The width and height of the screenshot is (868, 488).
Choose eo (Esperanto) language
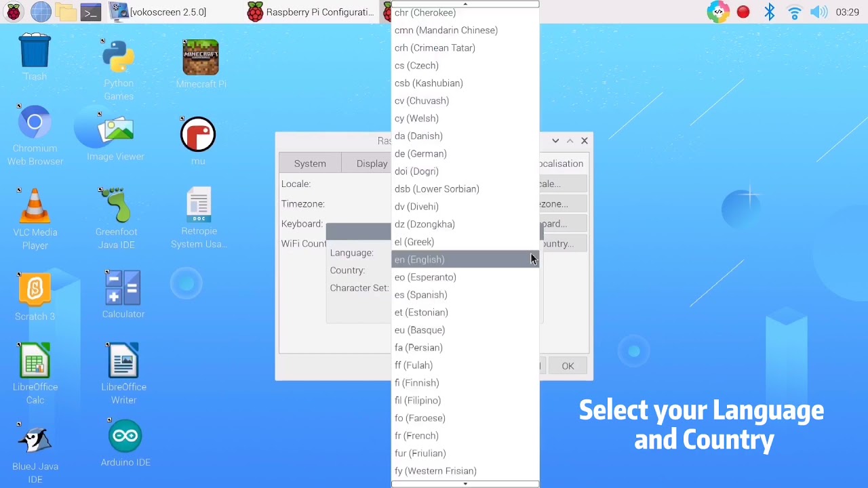point(465,277)
